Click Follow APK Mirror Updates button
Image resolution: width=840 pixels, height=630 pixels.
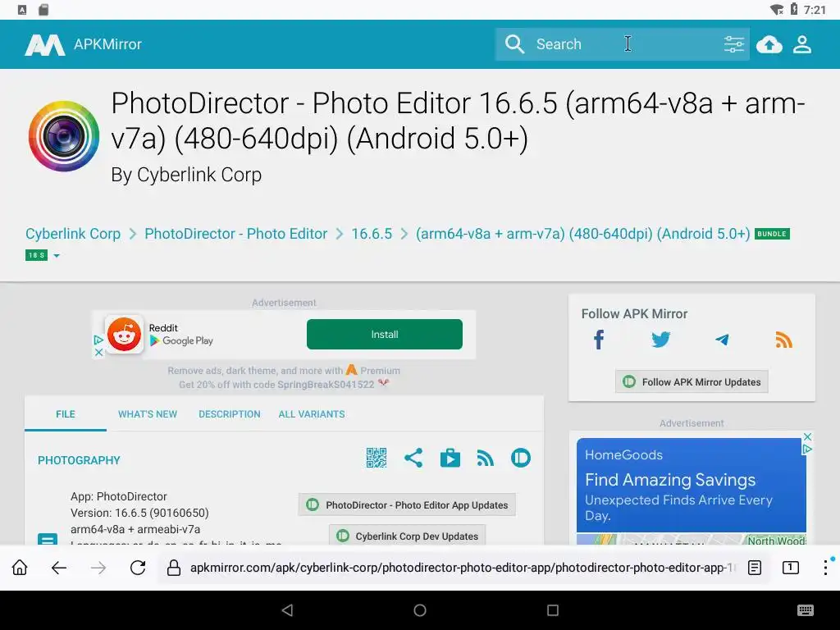pos(691,382)
